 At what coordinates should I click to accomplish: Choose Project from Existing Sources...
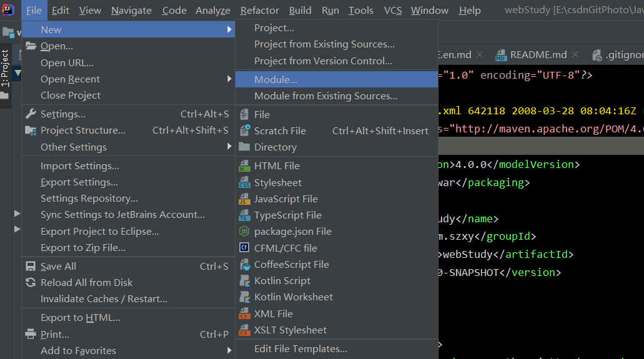tap(337, 44)
